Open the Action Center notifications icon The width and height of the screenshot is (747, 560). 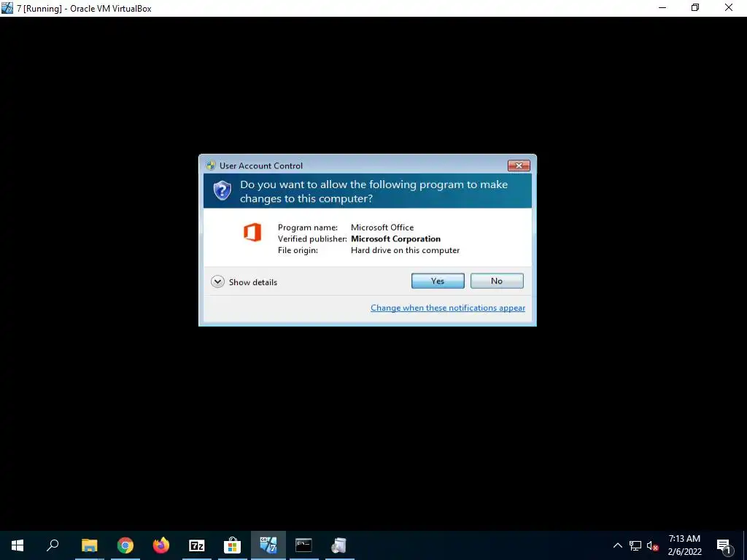pyautogui.click(x=724, y=545)
